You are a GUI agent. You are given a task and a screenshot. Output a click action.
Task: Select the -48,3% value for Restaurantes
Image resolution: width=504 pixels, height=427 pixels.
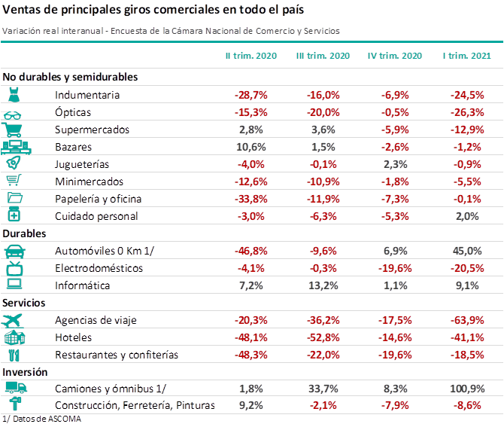pos(251,355)
